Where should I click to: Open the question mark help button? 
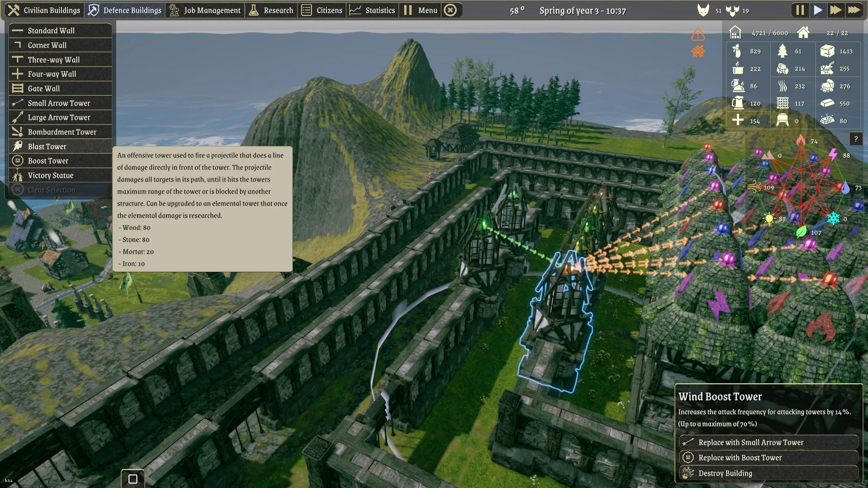coord(856,139)
